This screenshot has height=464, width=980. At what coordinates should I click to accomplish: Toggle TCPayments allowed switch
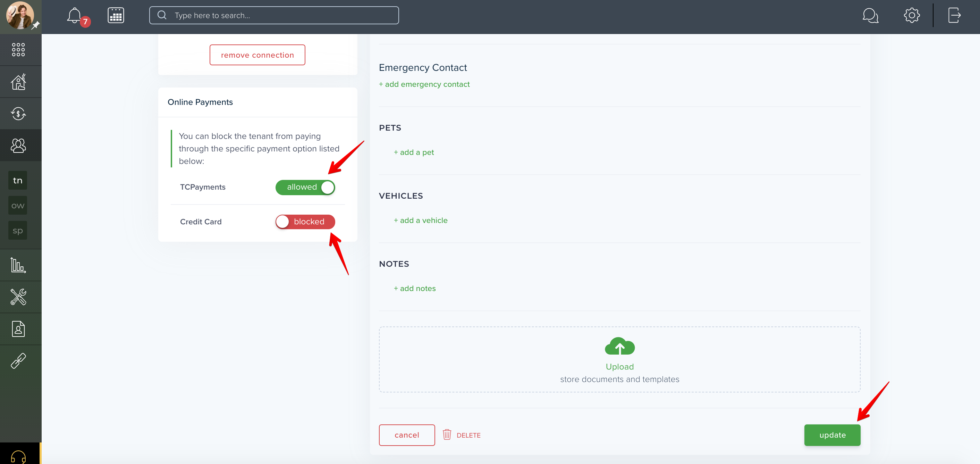tap(305, 187)
